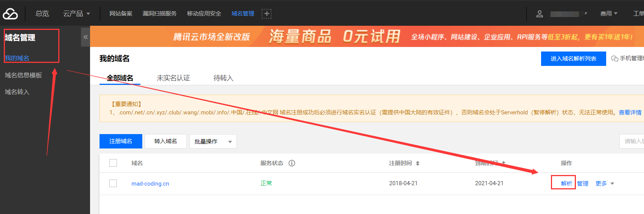This screenshot has height=214, width=644.
Task: Check the mad-coding.cn row checkbox
Action: (x=113, y=183)
